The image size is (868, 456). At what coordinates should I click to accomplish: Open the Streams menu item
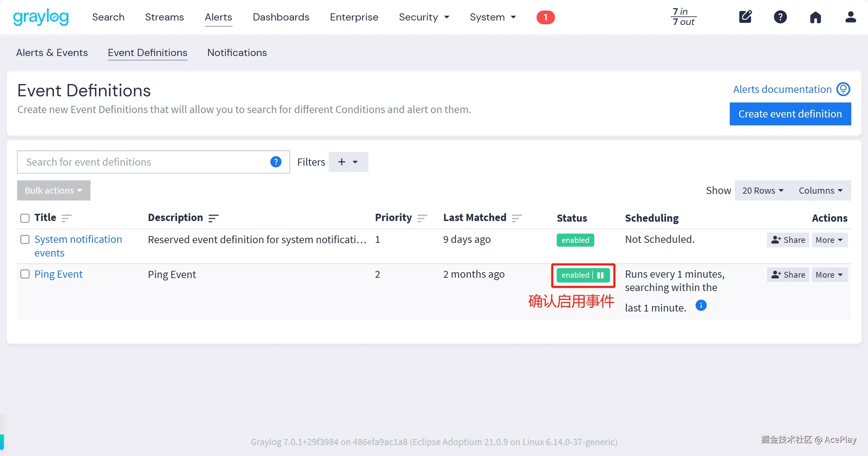point(164,17)
